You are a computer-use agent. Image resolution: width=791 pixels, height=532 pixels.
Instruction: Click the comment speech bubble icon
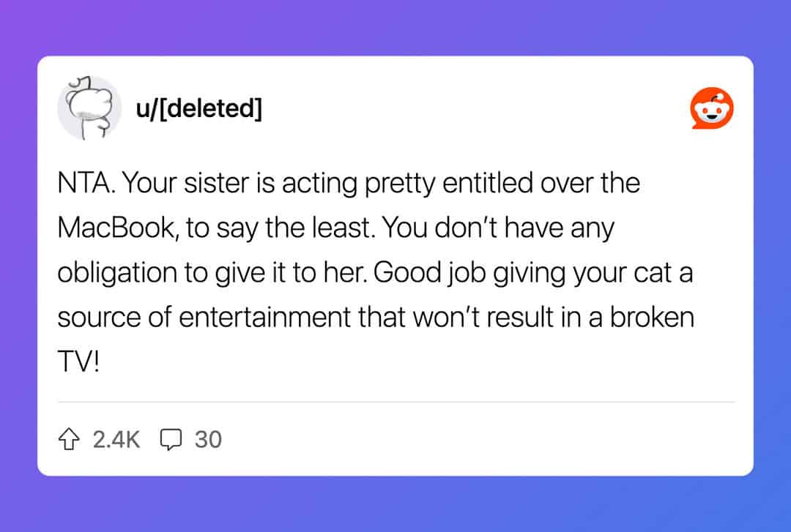click(x=171, y=439)
